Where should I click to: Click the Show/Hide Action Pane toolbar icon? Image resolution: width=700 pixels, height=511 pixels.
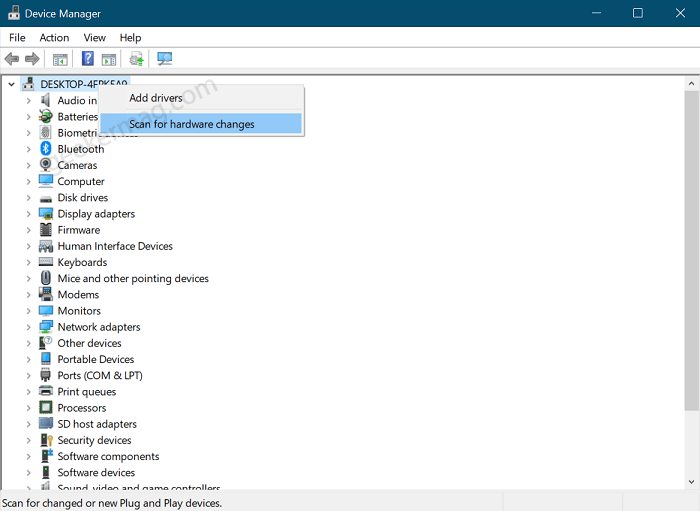(109, 59)
